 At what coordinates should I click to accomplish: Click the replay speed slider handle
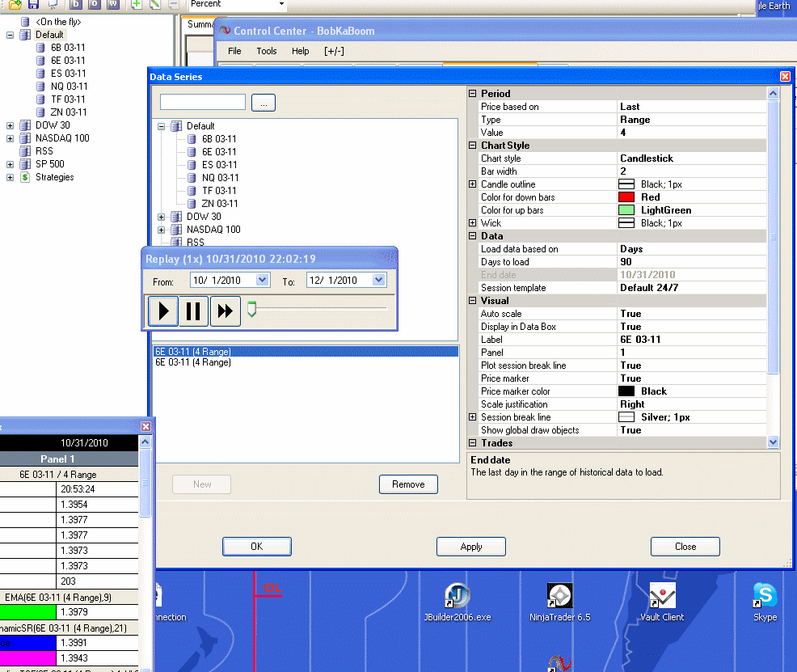click(x=251, y=309)
